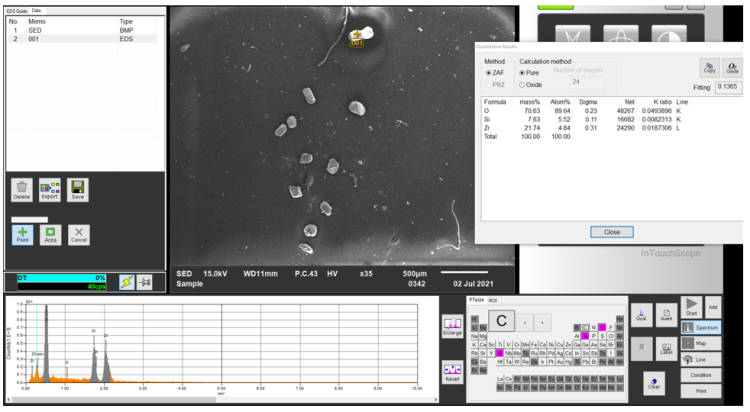Viewport: 750px width, 412px height.
Task: Switch to Map mode
Action: tap(701, 343)
